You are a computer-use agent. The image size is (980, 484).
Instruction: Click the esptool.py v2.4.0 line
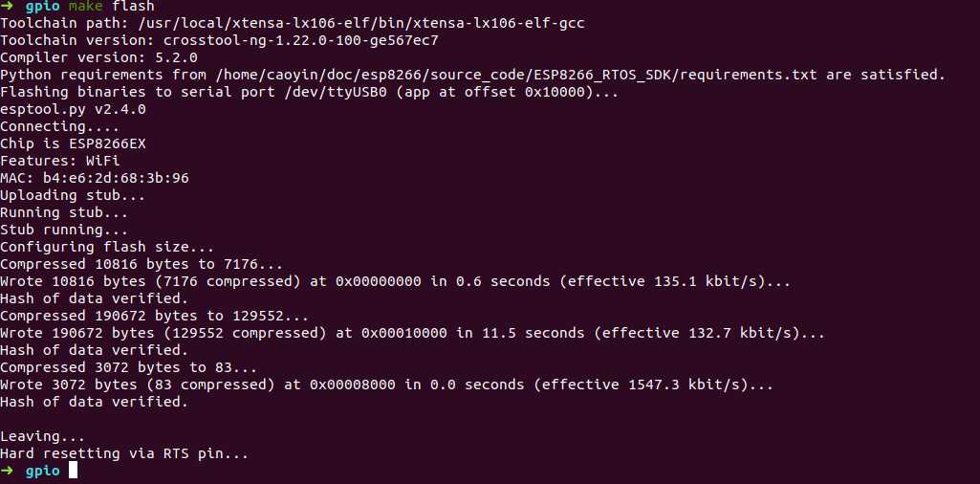(x=73, y=109)
